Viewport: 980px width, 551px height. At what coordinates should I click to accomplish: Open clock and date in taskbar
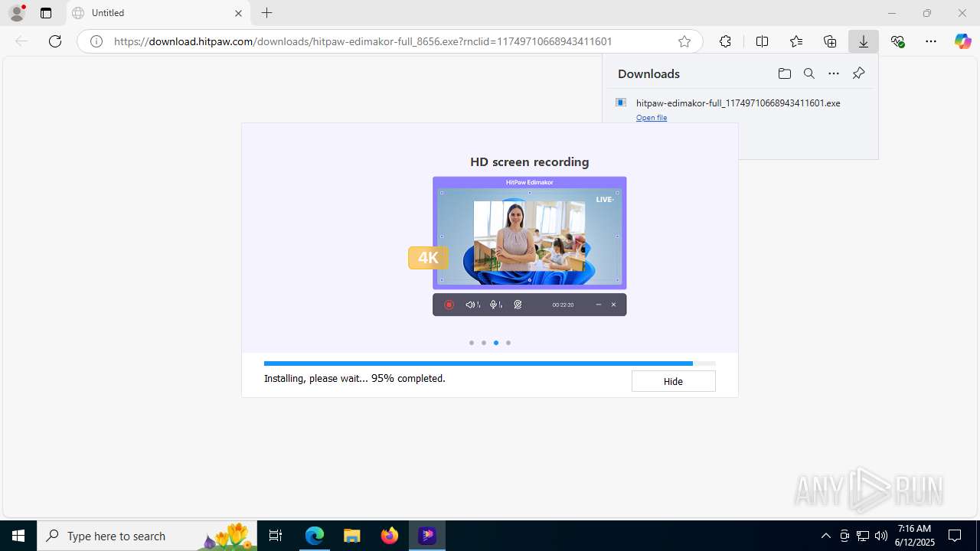pyautogui.click(x=914, y=536)
